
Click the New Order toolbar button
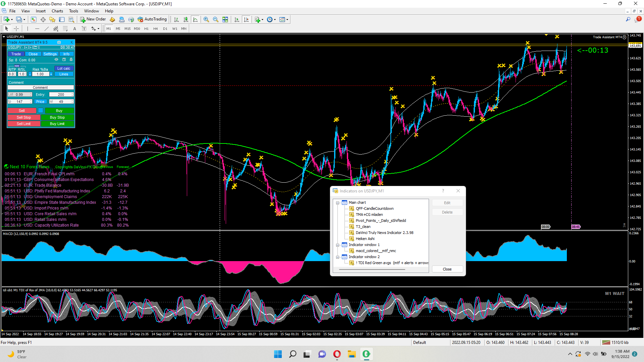pos(93,19)
